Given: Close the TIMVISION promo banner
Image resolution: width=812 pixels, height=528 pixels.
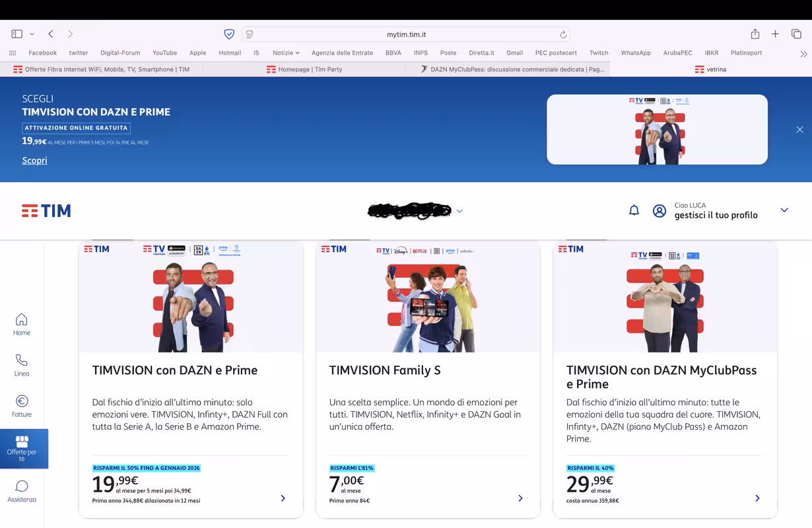Looking at the screenshot, I should pos(799,129).
